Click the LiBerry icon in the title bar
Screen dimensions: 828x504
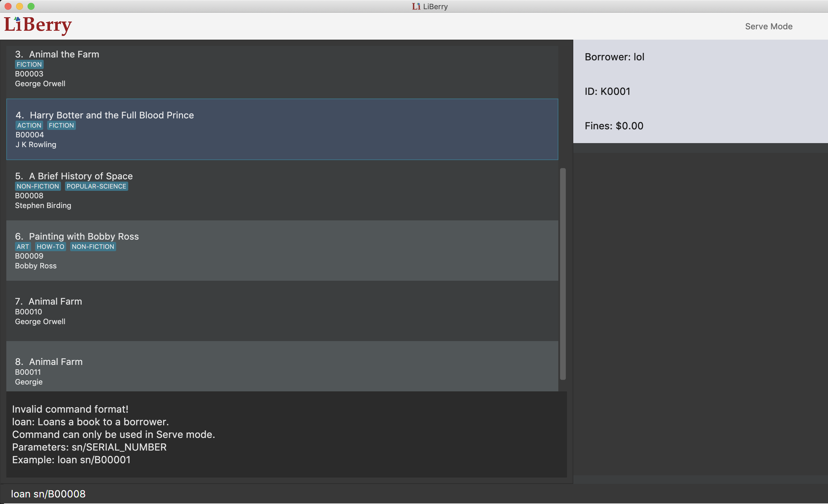pos(416,6)
